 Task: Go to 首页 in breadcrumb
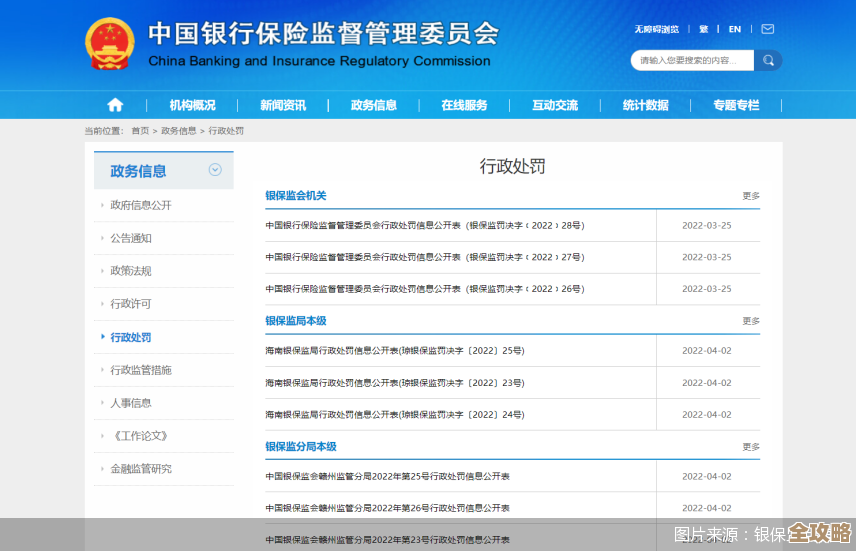pos(140,131)
